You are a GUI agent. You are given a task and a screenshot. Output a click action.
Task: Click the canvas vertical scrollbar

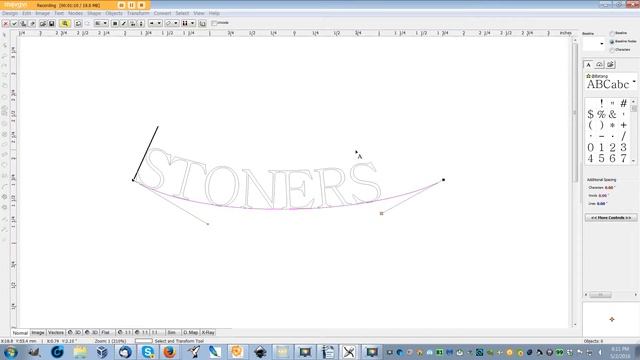tap(575, 182)
